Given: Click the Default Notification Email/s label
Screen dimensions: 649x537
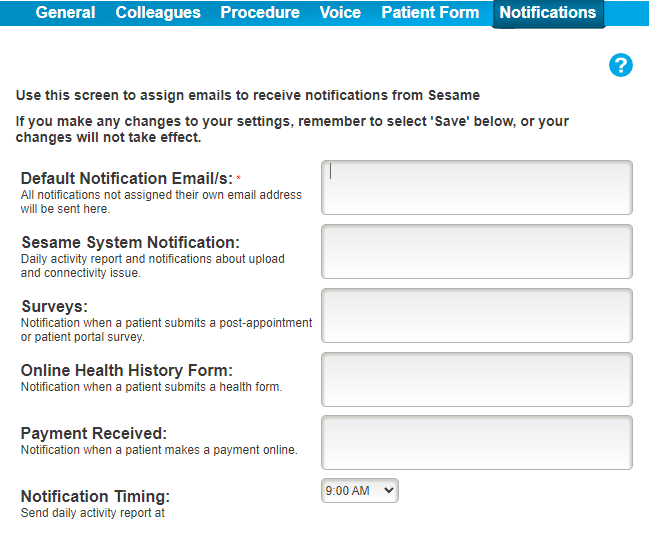Looking at the screenshot, I should (x=127, y=178).
